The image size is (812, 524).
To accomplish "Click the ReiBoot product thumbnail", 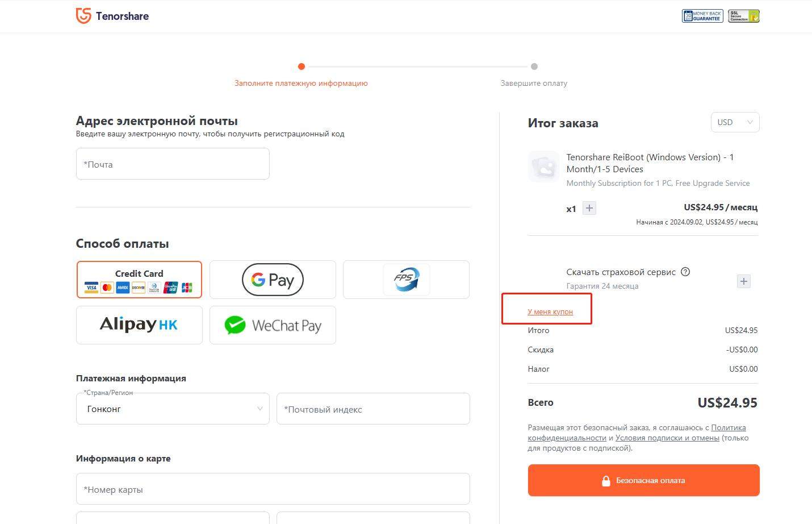I will (543, 166).
